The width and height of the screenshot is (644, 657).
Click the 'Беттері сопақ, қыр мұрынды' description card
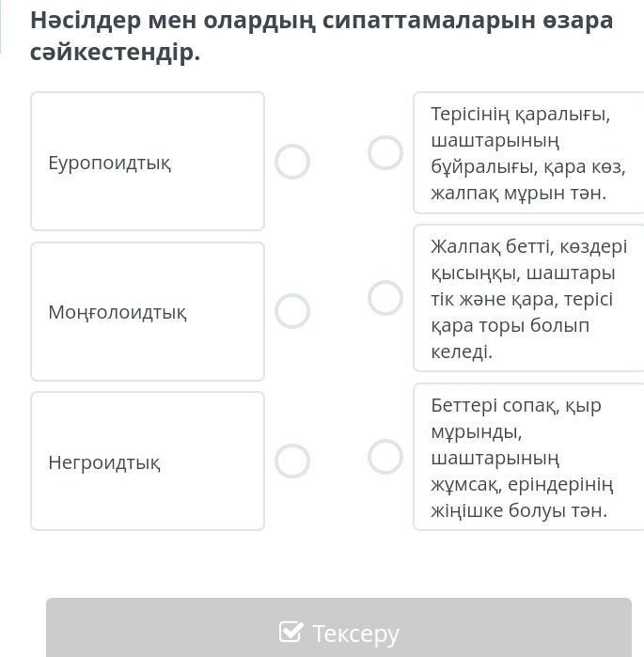(x=527, y=457)
